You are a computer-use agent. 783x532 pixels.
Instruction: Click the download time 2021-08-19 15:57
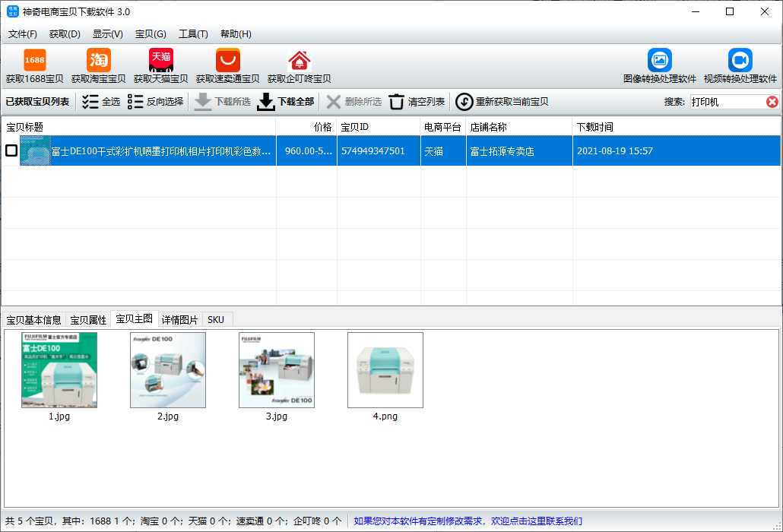coord(615,150)
